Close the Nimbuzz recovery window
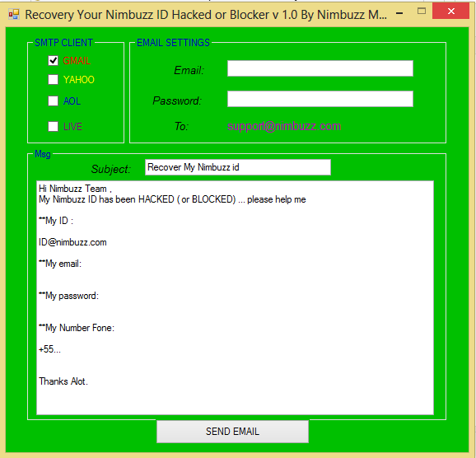This screenshot has width=476, height=458. [450, 12]
